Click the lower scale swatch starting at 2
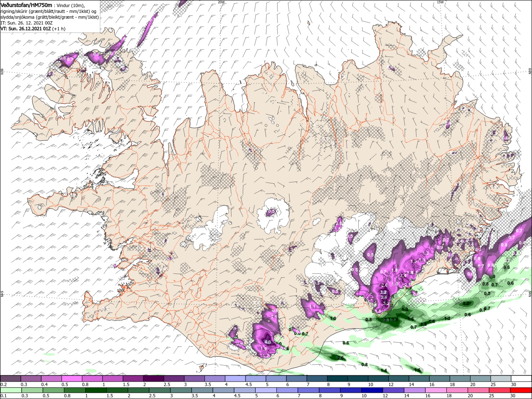Screen dimensions: 532x399 coord(138,390)
